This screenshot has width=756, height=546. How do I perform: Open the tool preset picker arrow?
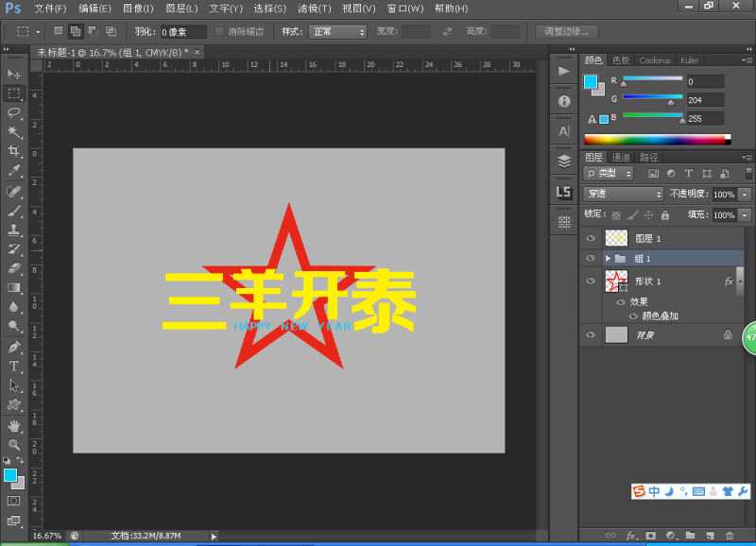(x=38, y=32)
